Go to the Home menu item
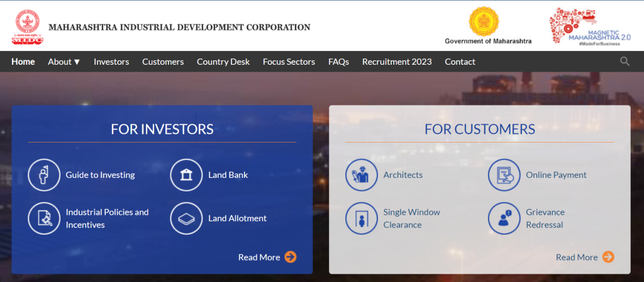Screen dimensions: 644x282 click(23, 62)
